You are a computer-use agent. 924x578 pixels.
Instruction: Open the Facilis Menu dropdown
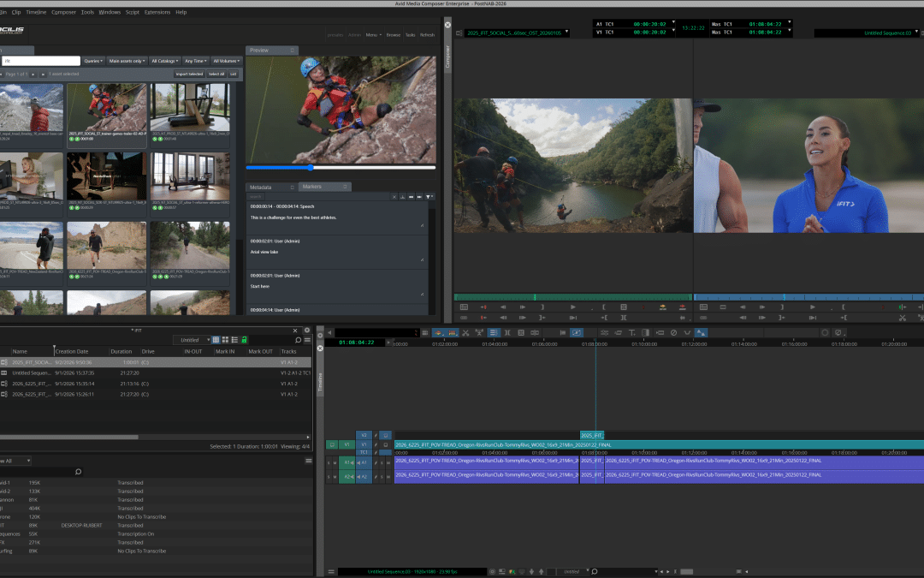(373, 35)
